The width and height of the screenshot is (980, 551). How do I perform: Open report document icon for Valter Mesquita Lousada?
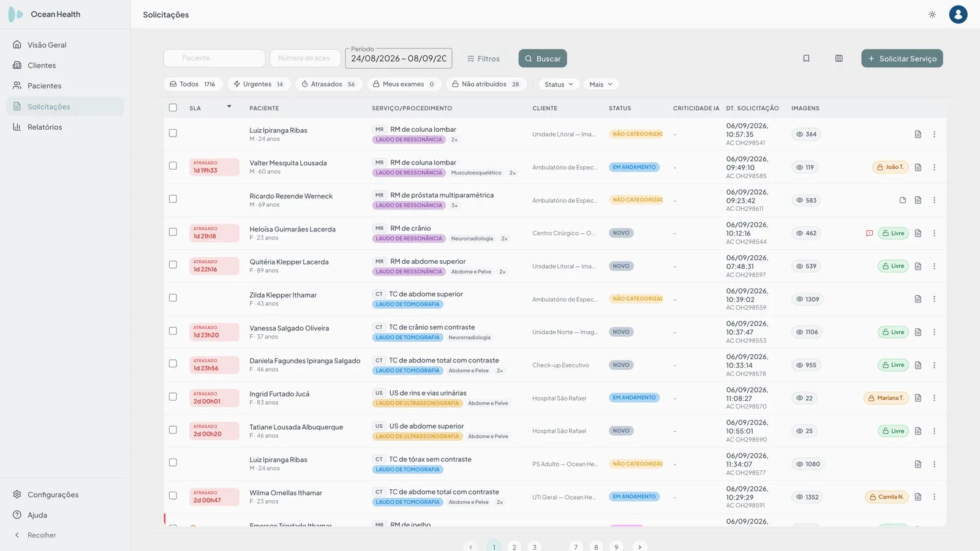pyautogui.click(x=918, y=167)
